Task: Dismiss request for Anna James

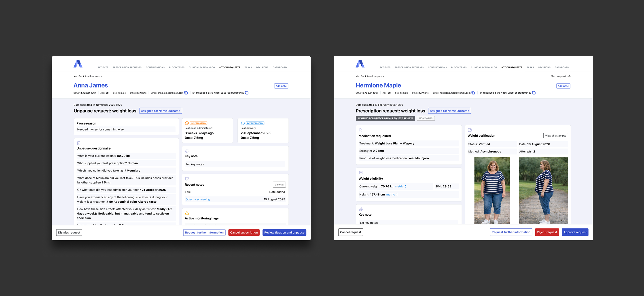Action: (x=69, y=232)
